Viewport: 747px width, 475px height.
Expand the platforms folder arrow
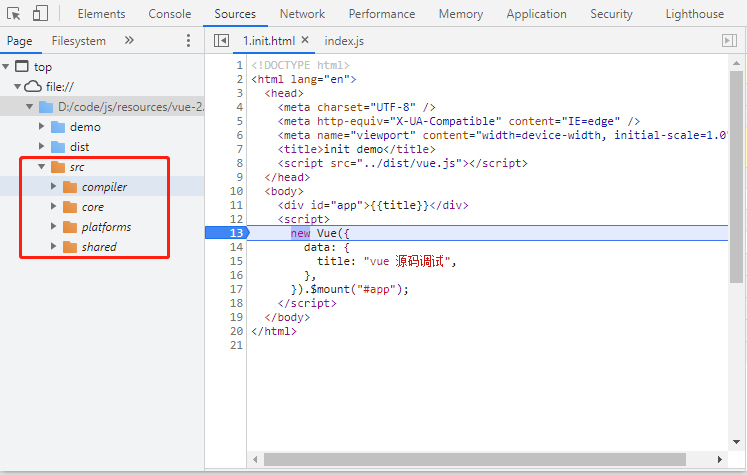53,226
